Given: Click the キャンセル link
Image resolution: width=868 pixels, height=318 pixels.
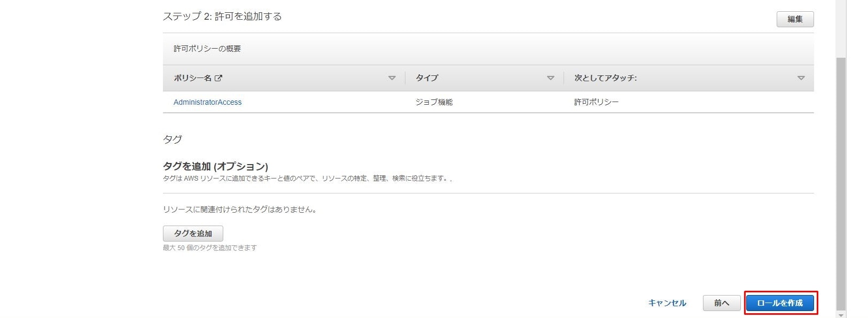Looking at the screenshot, I should 667,303.
